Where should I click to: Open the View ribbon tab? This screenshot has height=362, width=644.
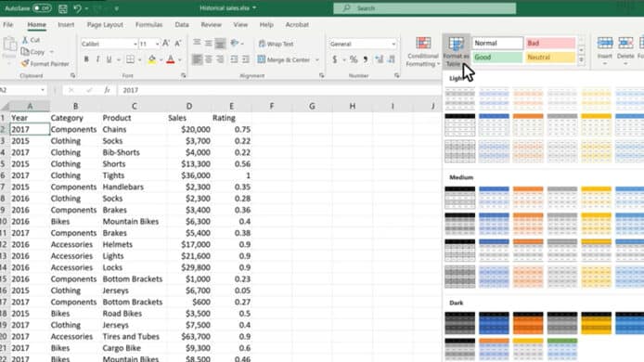240,25
